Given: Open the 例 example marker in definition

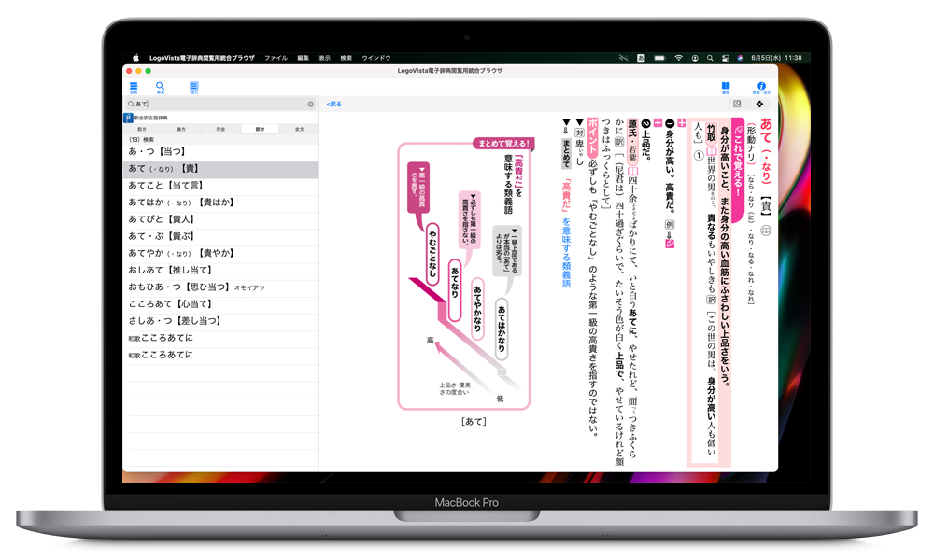Looking at the screenshot, I should coord(669,227).
